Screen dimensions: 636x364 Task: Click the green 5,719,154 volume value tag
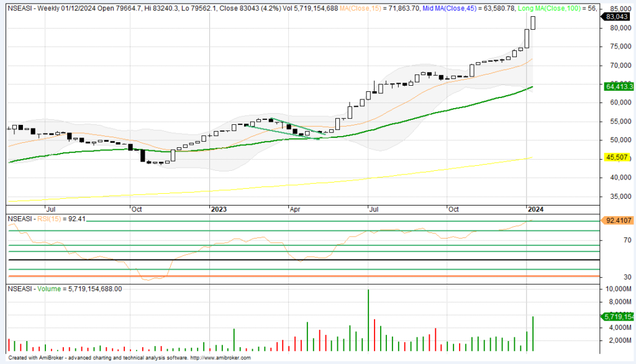pyautogui.click(x=617, y=317)
